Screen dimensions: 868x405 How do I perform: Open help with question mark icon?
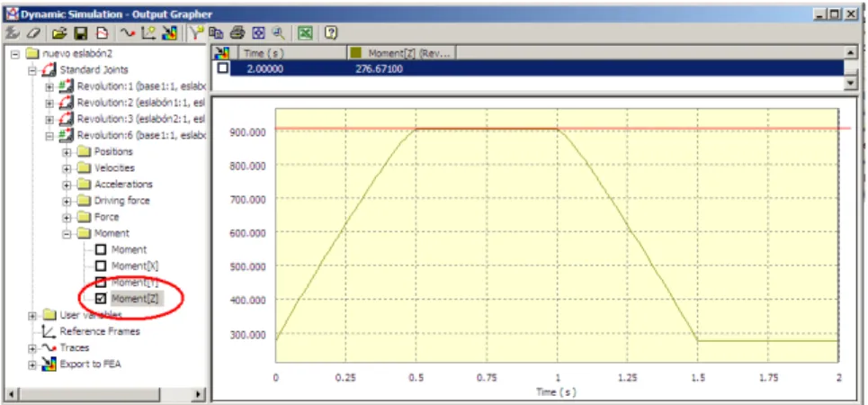point(331,33)
